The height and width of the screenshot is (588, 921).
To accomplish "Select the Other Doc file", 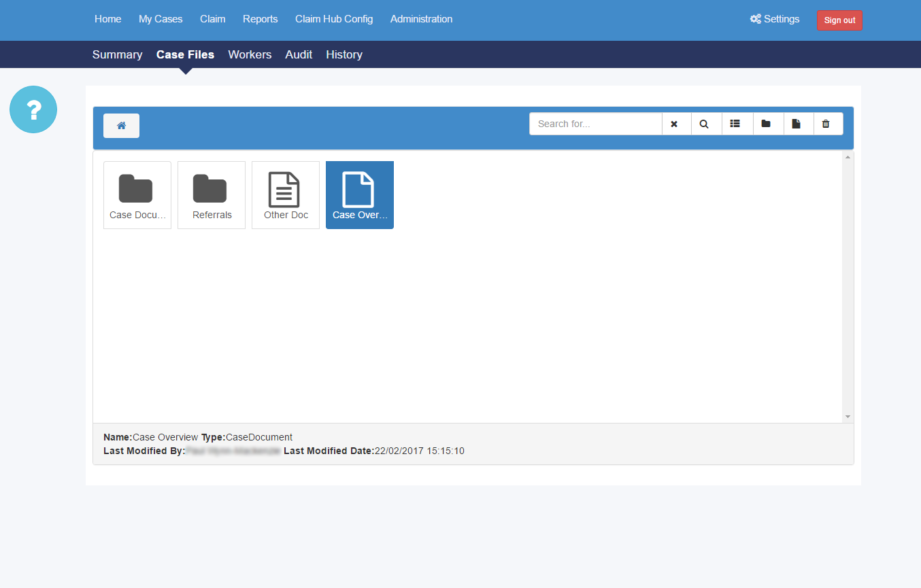I will (x=286, y=195).
